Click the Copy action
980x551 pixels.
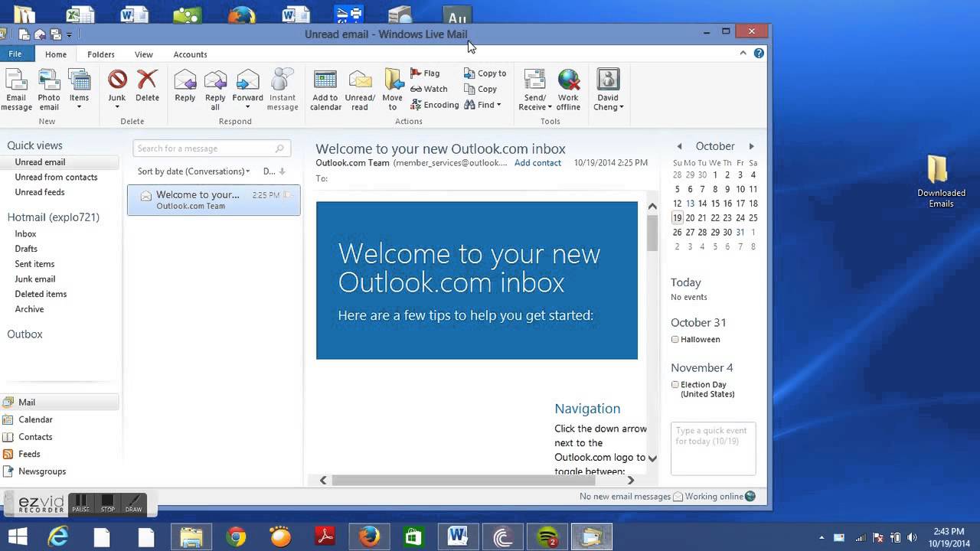[x=480, y=89]
